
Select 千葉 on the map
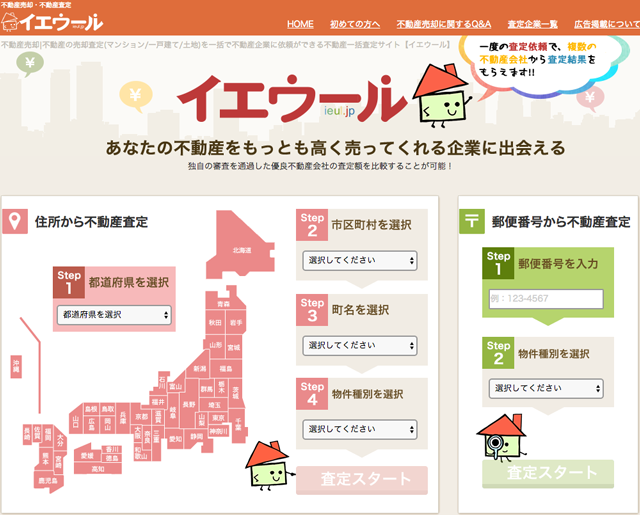238,423
